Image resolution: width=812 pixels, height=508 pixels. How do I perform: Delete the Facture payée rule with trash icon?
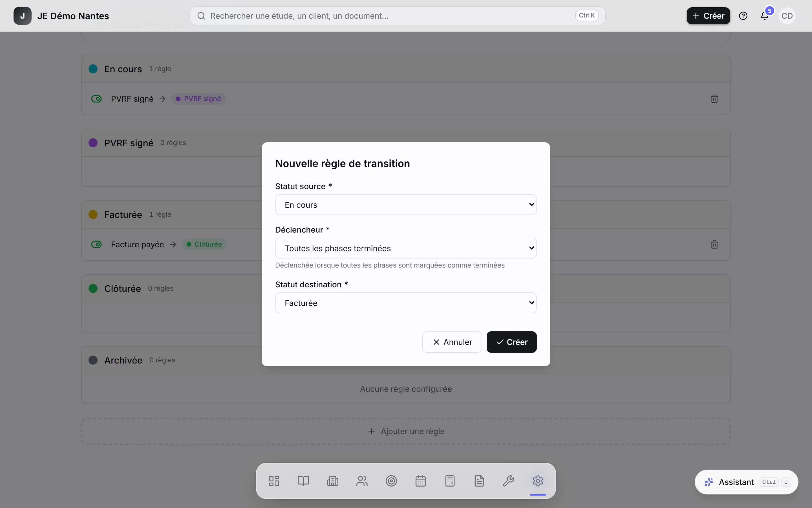[714, 244]
